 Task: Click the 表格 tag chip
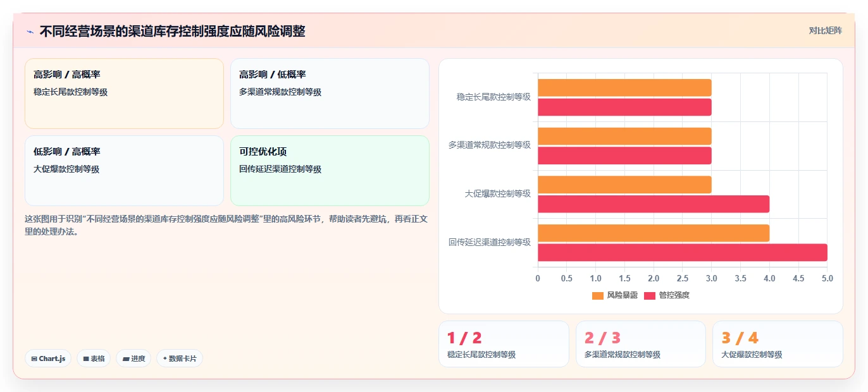94,358
